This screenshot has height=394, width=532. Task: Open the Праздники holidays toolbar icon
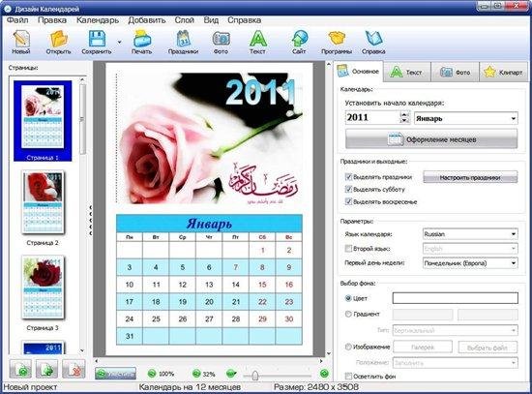pos(183,42)
